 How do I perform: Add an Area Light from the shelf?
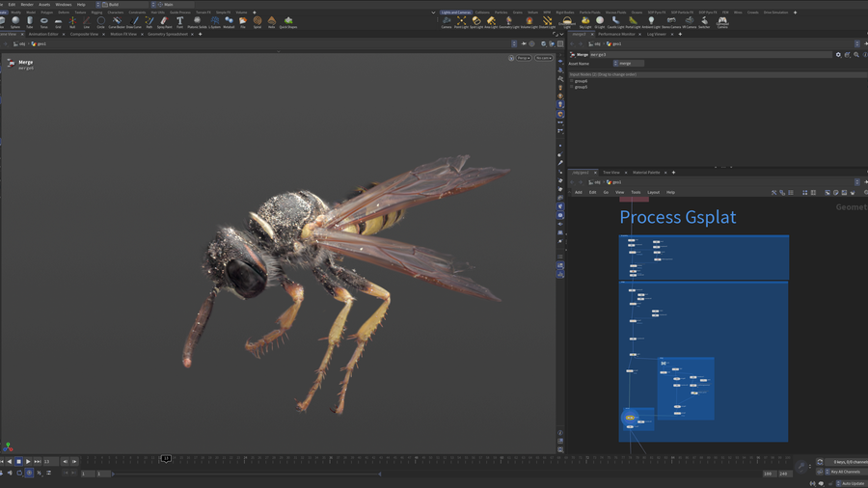tap(491, 22)
